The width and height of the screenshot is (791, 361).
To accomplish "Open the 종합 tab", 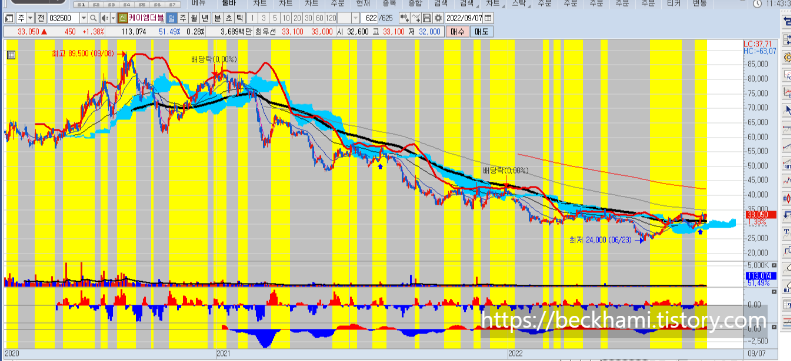I will [416, 3].
